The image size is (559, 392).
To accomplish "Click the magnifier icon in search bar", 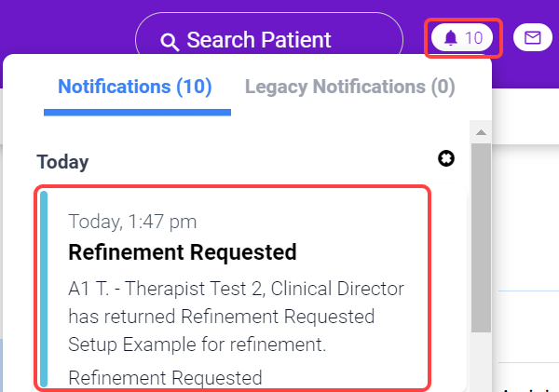I will [x=169, y=41].
